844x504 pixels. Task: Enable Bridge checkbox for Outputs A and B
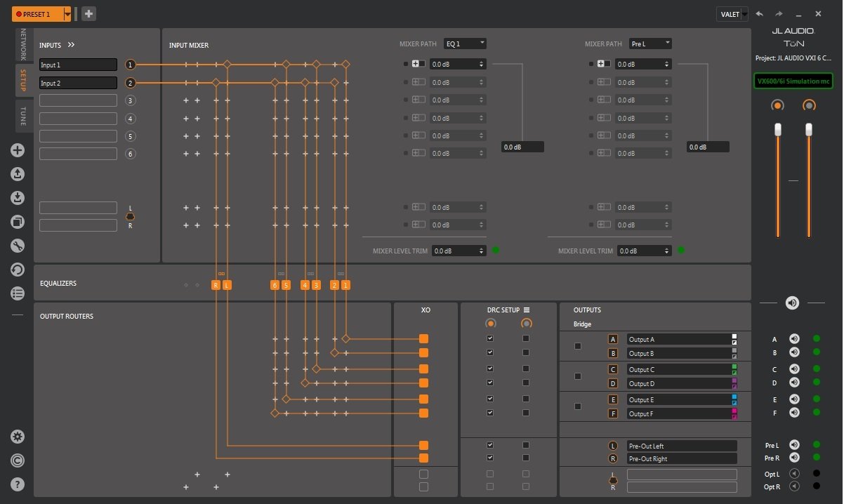click(x=578, y=346)
